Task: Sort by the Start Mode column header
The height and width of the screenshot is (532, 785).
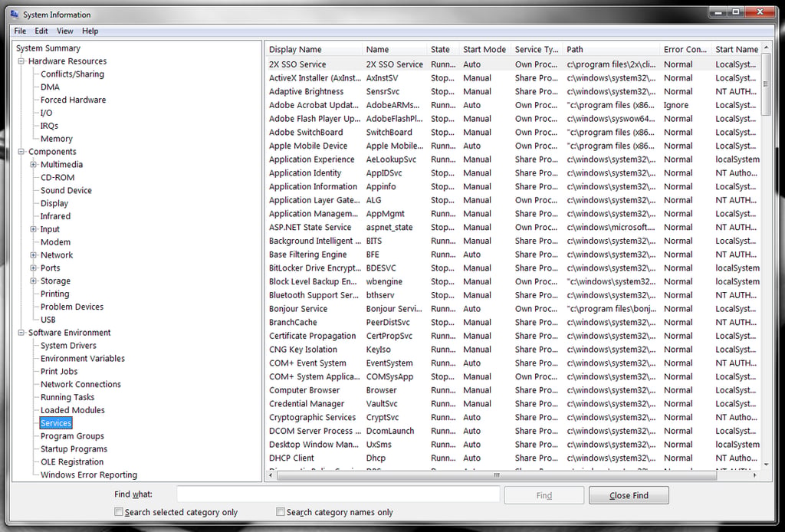Action: 484,49
